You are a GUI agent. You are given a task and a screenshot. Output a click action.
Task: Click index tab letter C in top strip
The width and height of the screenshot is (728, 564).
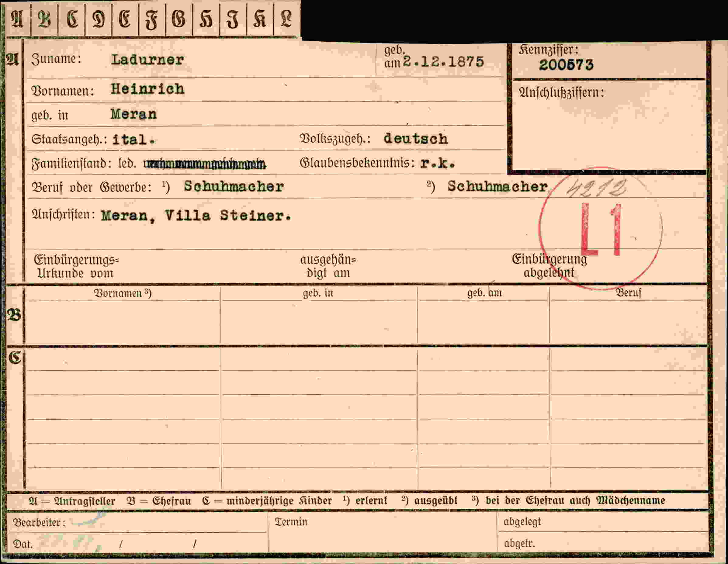[x=72, y=19]
